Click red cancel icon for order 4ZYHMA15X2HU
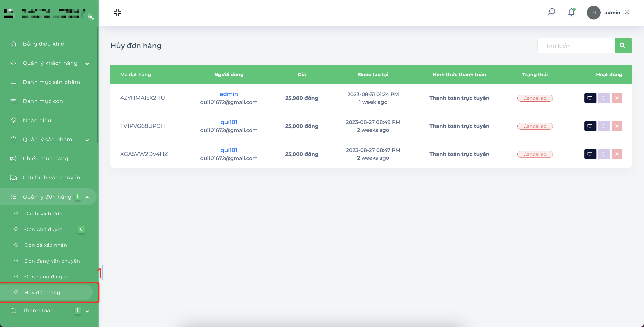 tap(617, 98)
